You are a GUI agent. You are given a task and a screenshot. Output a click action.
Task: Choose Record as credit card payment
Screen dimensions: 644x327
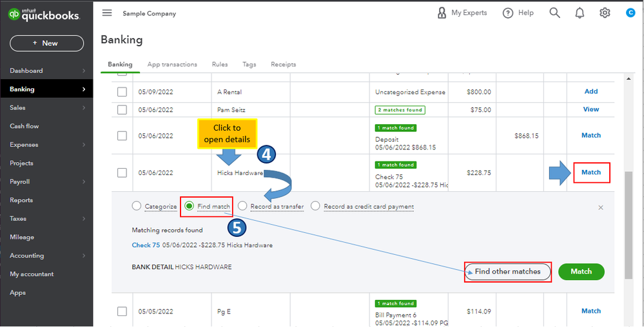[x=315, y=206]
